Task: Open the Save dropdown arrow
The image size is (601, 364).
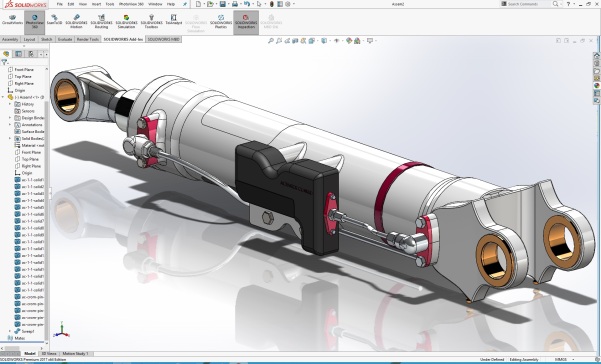Action: [x=228, y=4]
